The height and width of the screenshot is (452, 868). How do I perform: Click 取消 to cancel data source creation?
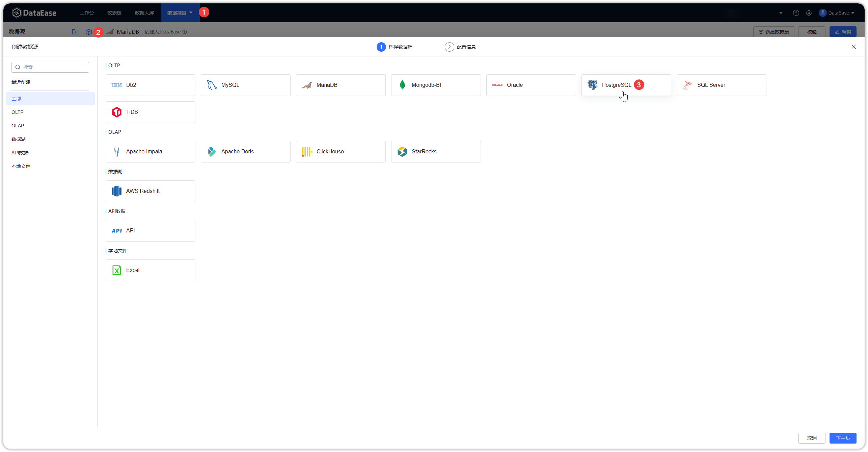pyautogui.click(x=812, y=438)
